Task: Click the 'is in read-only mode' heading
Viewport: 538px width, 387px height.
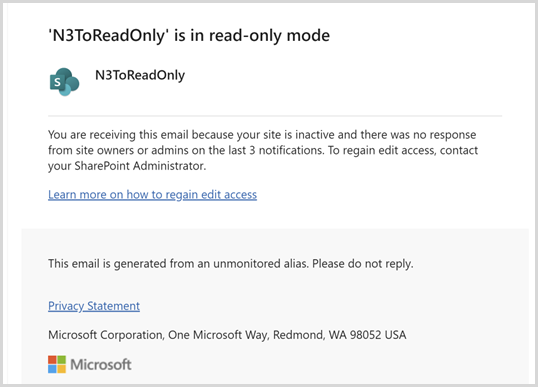Action: tap(252, 35)
